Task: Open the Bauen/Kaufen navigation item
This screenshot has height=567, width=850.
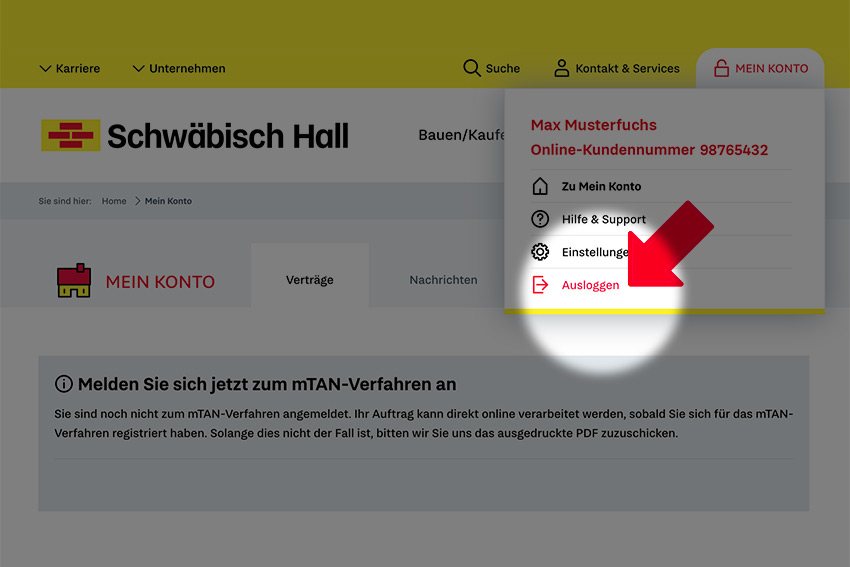Action: point(461,135)
